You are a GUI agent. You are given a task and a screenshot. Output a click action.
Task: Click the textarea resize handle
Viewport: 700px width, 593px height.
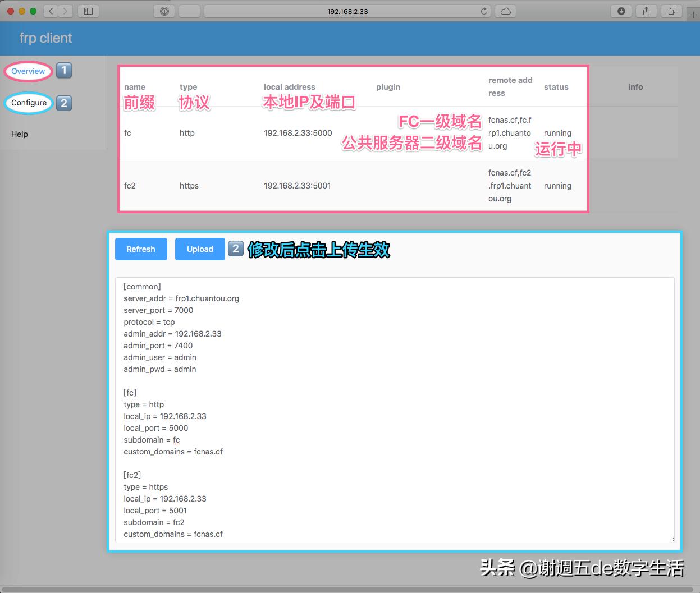[672, 540]
